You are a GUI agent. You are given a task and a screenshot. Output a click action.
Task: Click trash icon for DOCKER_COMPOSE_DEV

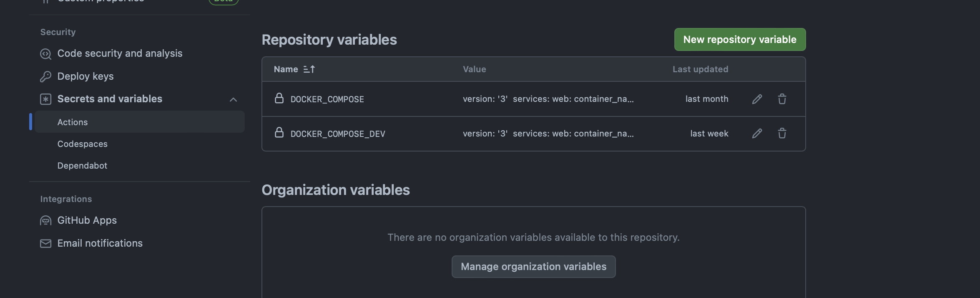point(782,134)
